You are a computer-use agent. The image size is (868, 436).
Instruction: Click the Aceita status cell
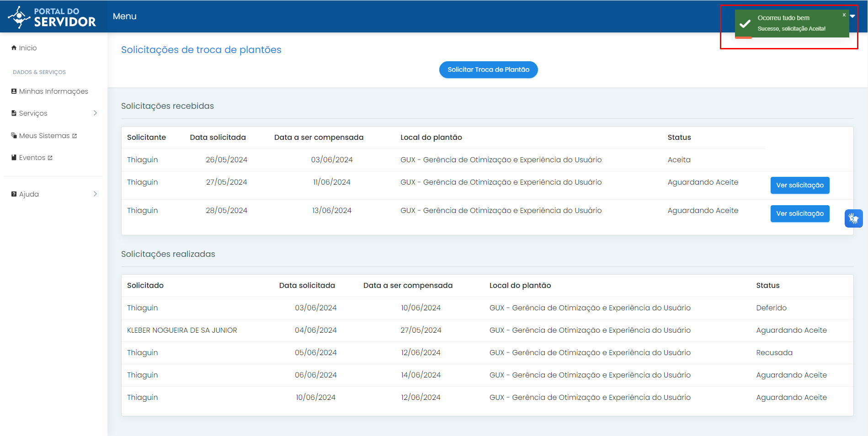click(679, 160)
